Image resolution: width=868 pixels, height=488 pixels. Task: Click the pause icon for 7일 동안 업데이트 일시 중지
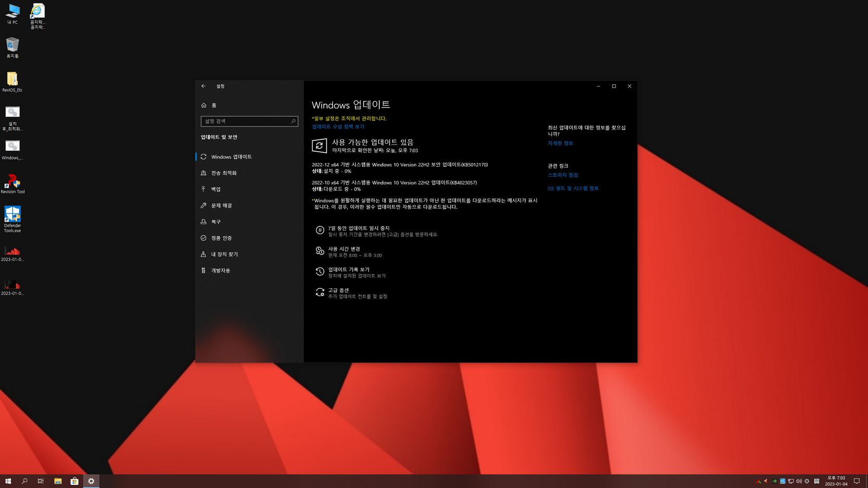[320, 230]
